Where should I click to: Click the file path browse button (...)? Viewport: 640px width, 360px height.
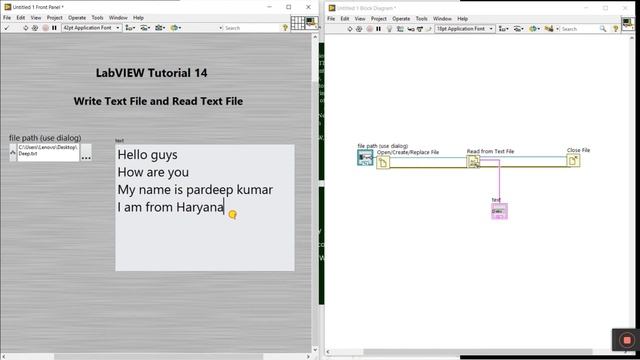pyautogui.click(x=86, y=153)
